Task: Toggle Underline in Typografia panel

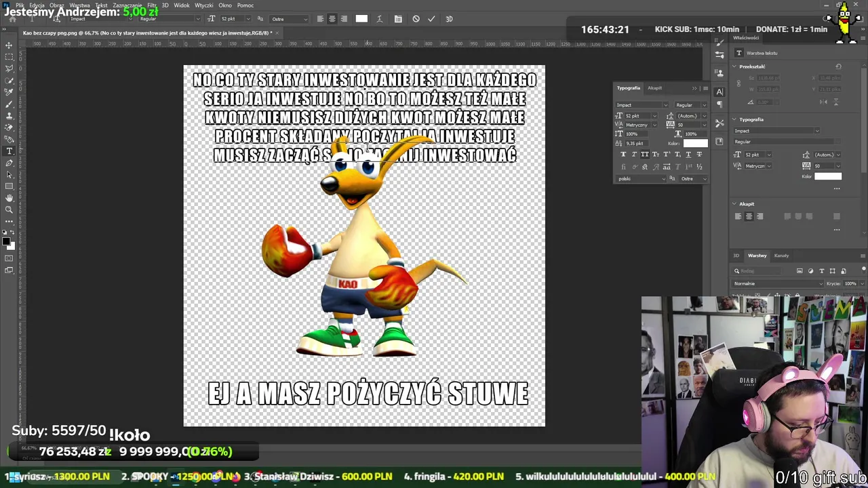Action: pos(688,155)
